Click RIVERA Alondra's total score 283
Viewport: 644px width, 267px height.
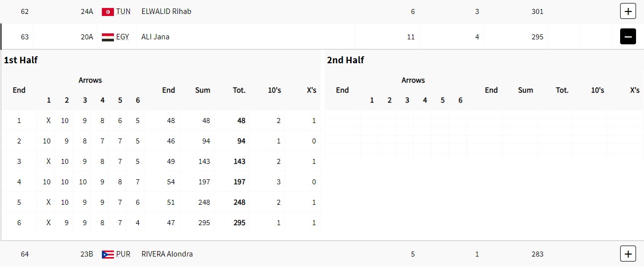pyautogui.click(x=537, y=254)
